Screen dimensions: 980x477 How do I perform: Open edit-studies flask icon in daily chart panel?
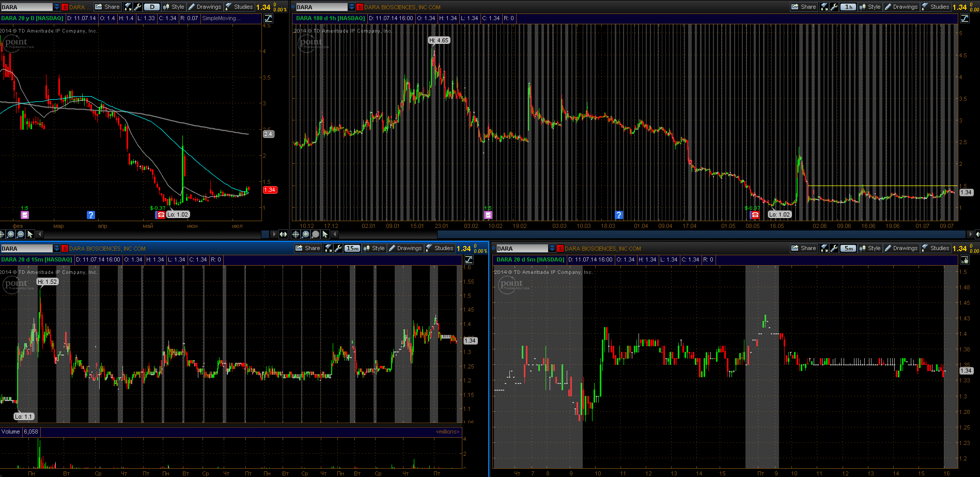(x=128, y=7)
